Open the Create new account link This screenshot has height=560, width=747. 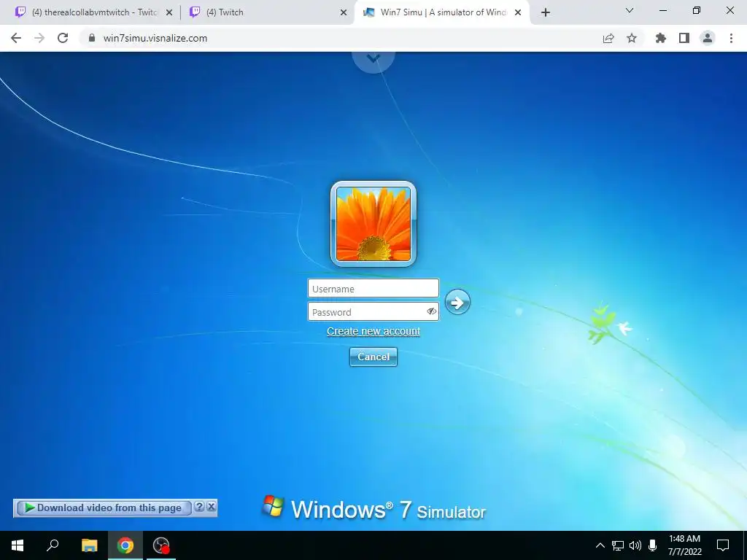coord(373,331)
